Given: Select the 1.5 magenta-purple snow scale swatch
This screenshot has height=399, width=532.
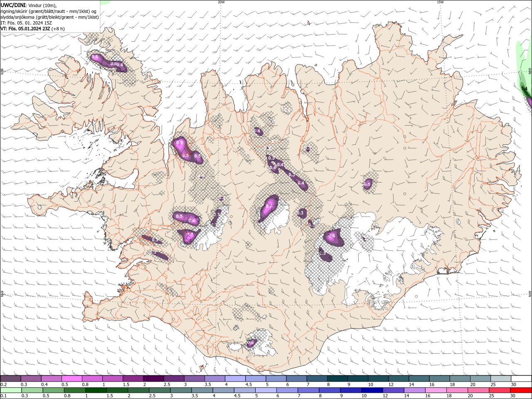Looking at the screenshot, I should click(x=133, y=379).
